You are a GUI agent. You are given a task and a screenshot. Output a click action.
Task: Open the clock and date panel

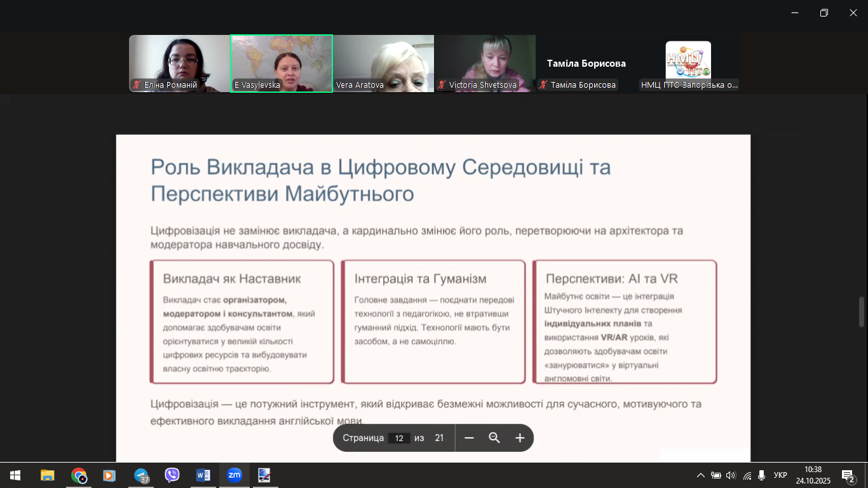tap(813, 475)
